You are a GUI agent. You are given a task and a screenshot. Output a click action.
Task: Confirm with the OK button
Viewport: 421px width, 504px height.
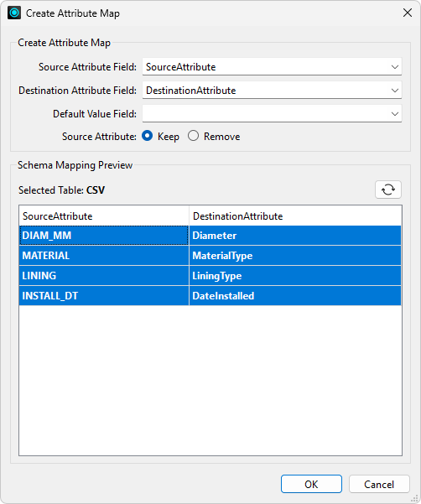311,484
